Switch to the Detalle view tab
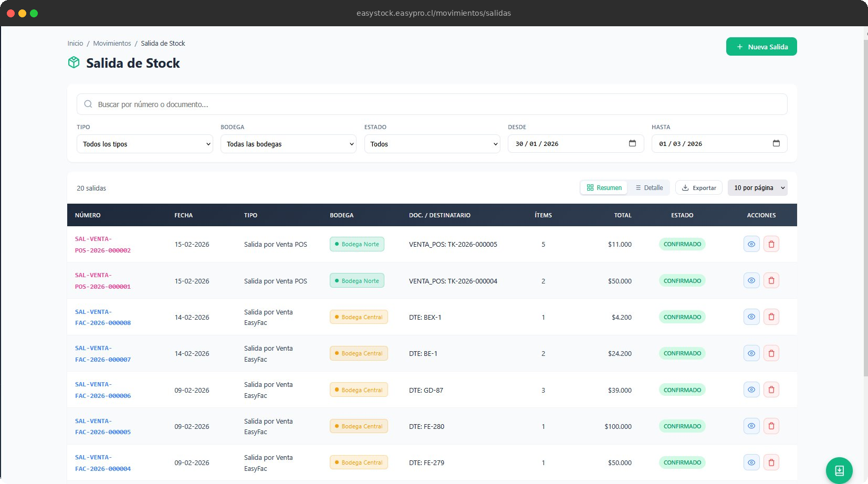868x484 pixels. click(x=650, y=187)
